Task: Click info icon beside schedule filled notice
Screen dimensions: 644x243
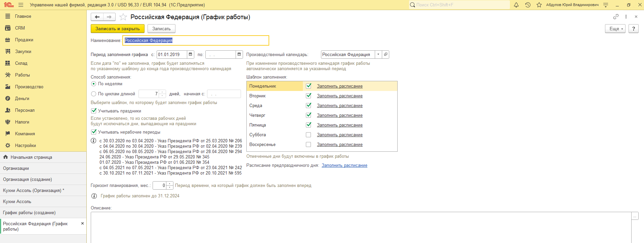Action: (x=94, y=196)
